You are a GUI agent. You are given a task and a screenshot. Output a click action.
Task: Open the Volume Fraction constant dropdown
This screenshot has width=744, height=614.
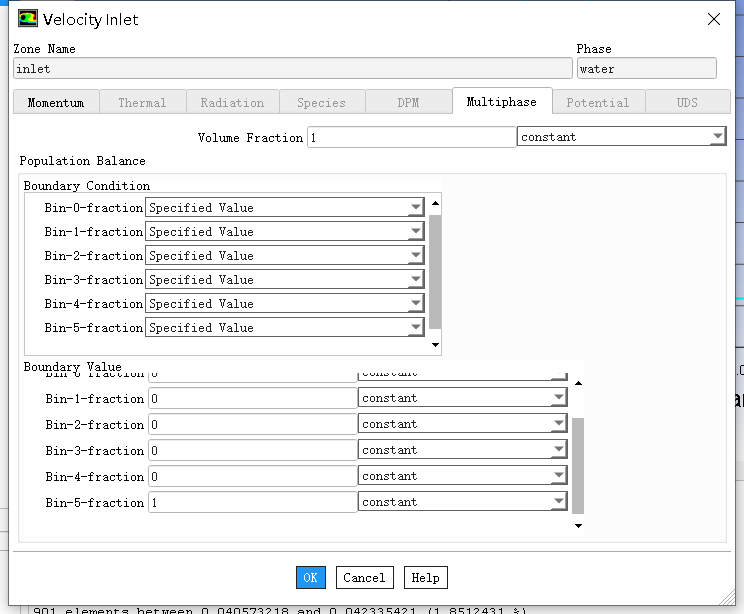[717, 137]
